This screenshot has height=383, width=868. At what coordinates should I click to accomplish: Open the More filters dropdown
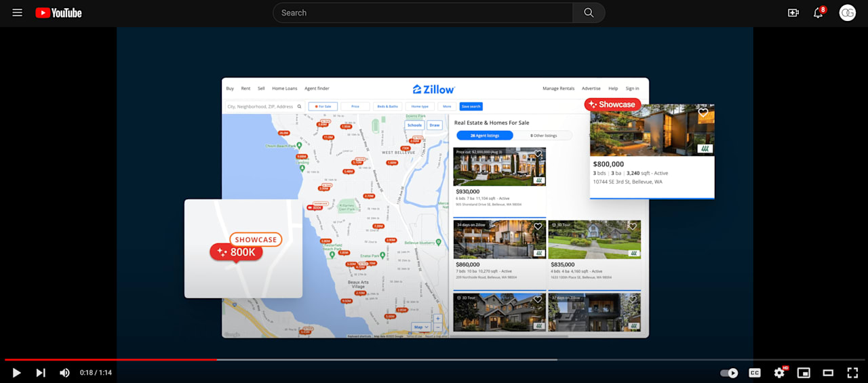tap(447, 106)
